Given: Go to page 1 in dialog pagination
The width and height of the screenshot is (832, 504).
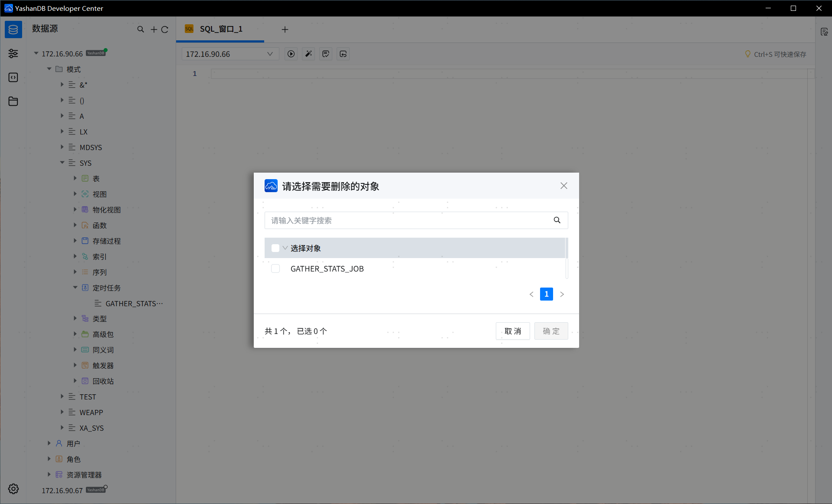Looking at the screenshot, I should click(547, 294).
